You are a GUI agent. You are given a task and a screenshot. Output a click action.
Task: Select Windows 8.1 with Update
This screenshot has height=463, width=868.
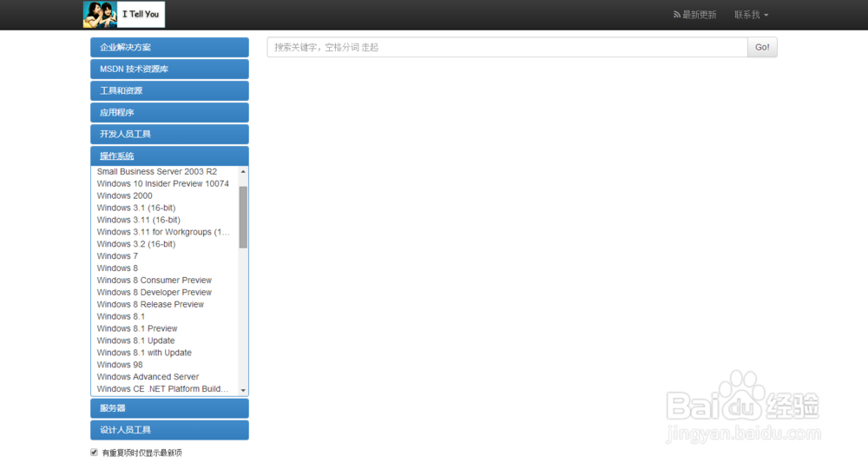click(144, 353)
